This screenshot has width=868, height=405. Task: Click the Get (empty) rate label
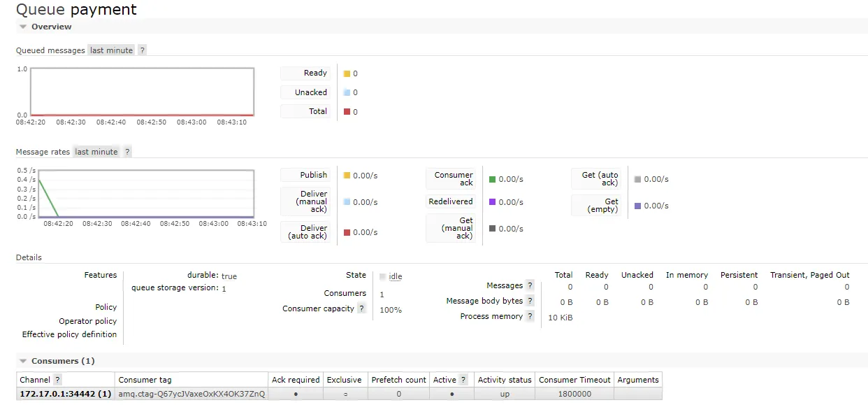click(598, 205)
